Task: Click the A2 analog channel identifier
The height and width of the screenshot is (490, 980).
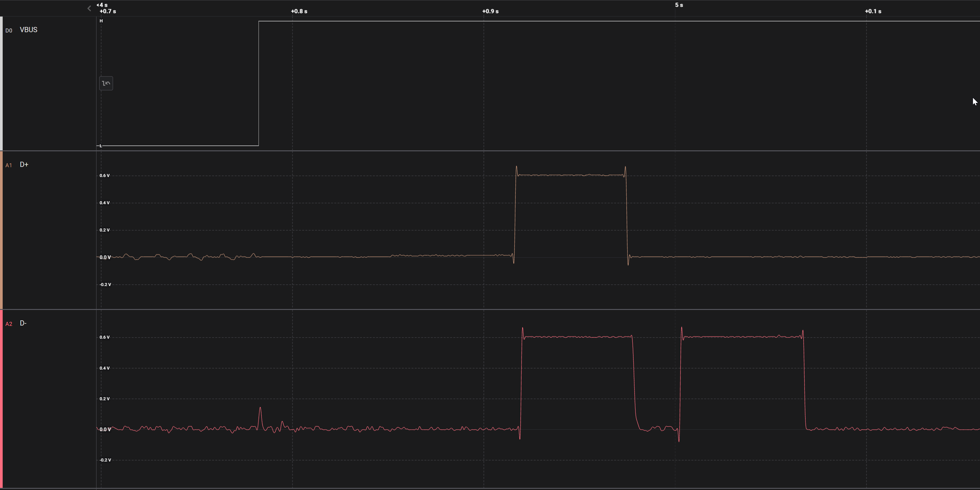Action: (x=9, y=323)
